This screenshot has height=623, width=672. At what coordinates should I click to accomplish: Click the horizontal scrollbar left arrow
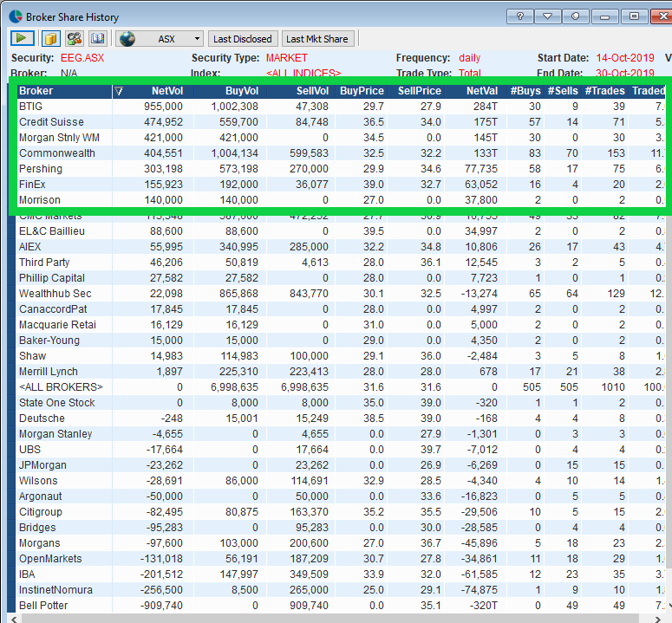pyautogui.click(x=14, y=619)
